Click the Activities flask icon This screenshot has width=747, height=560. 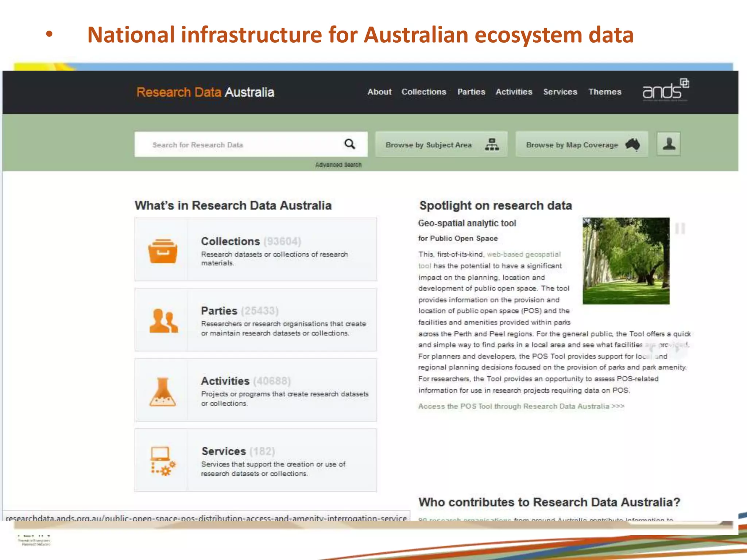(163, 392)
